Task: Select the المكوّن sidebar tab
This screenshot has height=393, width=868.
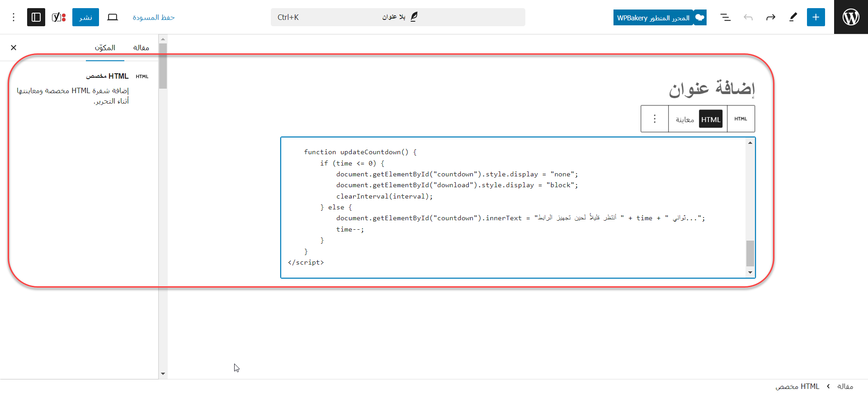Action: tap(105, 47)
